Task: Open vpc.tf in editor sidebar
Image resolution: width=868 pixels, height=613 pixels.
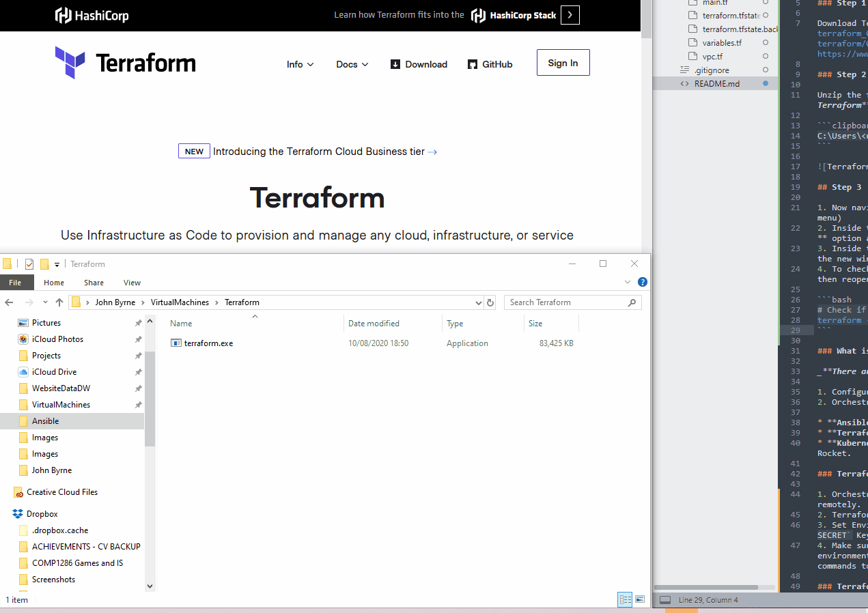Action: tap(712, 56)
